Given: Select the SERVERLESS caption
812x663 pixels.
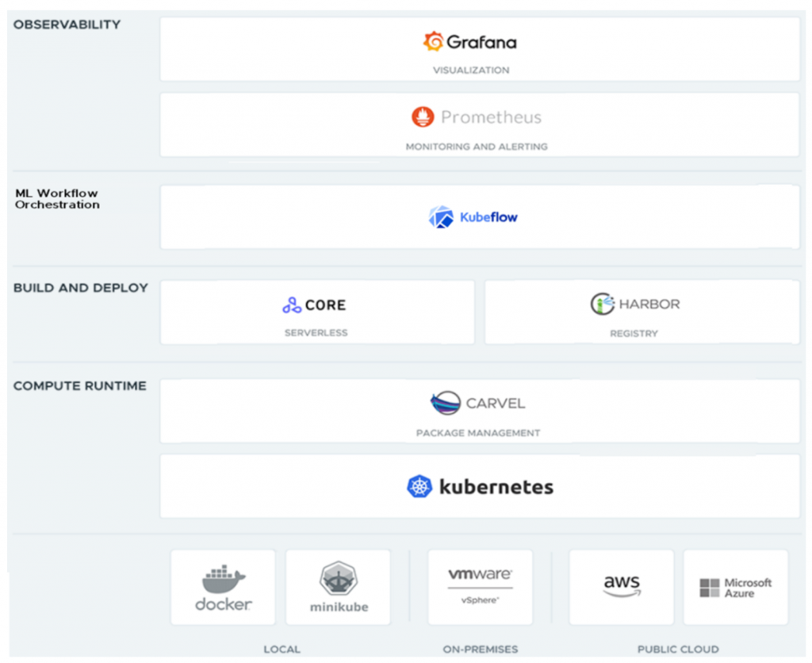Looking at the screenshot, I should coord(316,332).
